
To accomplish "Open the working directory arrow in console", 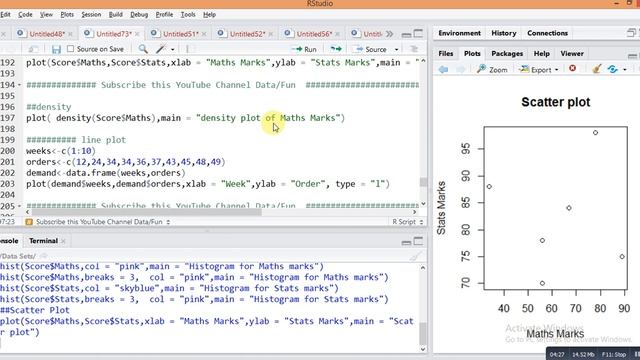I will [x=44, y=256].
